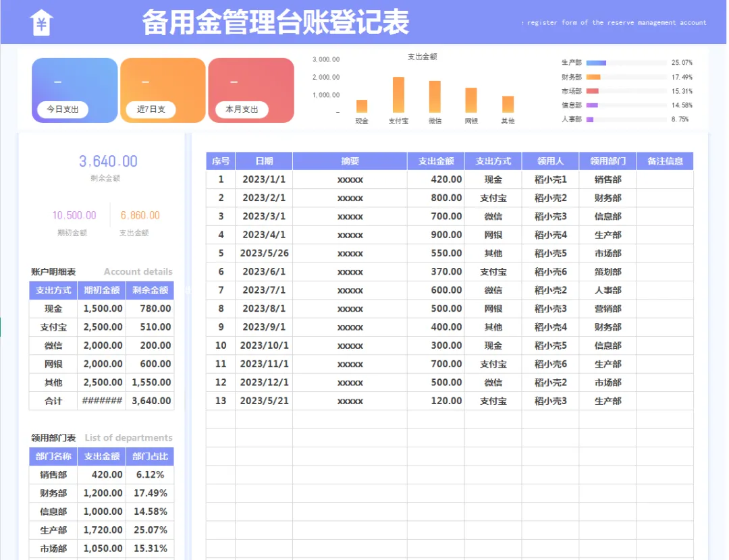This screenshot has width=729, height=560.
Task: Select 现金 row in account details
Action: click(101, 308)
